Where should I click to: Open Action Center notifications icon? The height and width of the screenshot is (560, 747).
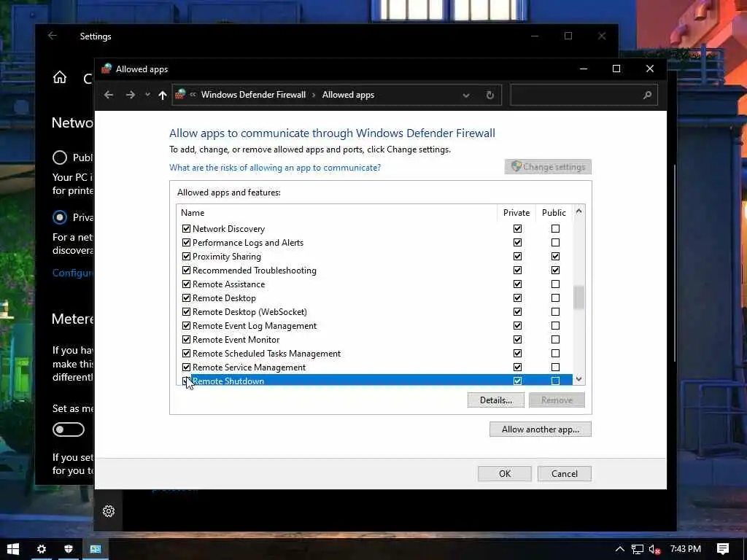pyautogui.click(x=723, y=549)
